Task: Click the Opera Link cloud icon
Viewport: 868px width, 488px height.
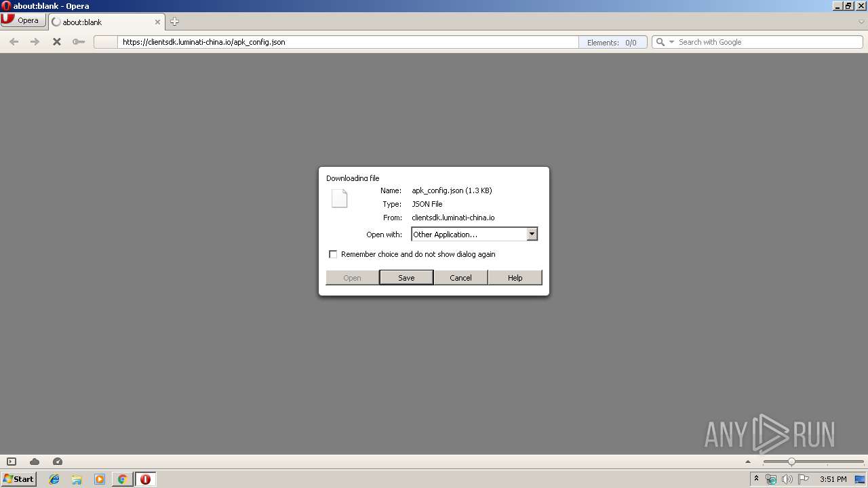Action: click(35, 462)
